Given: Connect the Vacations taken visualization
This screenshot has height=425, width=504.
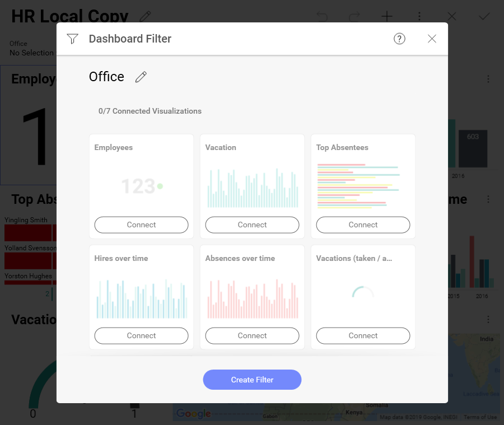Looking at the screenshot, I should tap(363, 335).
